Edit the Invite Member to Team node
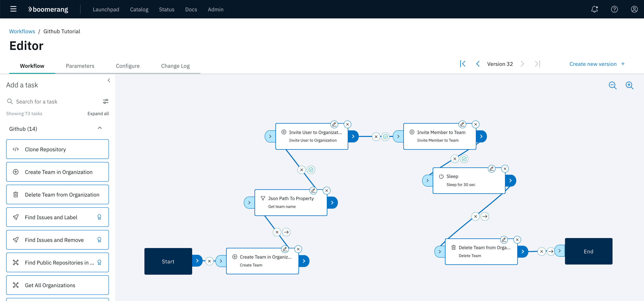 [x=462, y=124]
